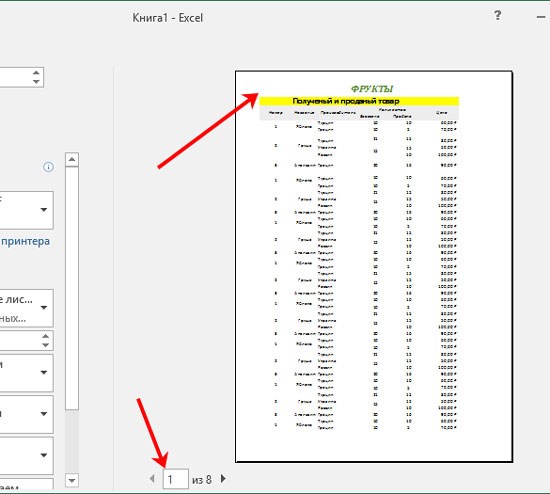Minimize the Excel window
Viewport: 550px width, 494px height.
coord(541,16)
